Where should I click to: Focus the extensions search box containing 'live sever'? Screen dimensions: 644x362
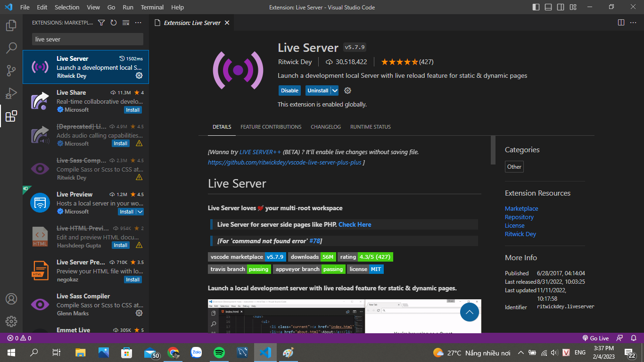pyautogui.click(x=88, y=39)
